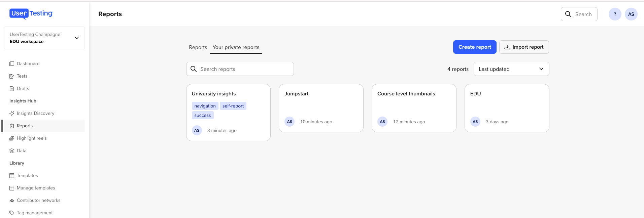This screenshot has width=644, height=218.
Task: Click the Highlight reels icon
Action: click(x=12, y=138)
